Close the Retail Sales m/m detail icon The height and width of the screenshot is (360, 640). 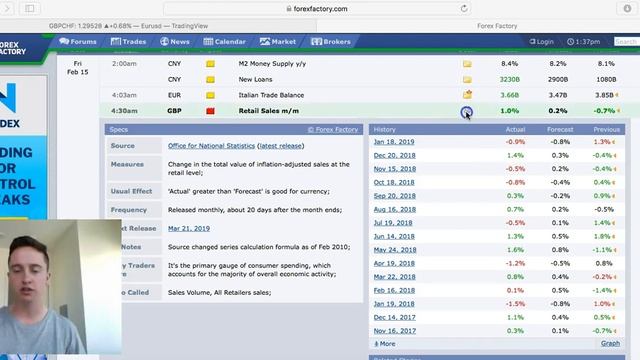coord(467,111)
